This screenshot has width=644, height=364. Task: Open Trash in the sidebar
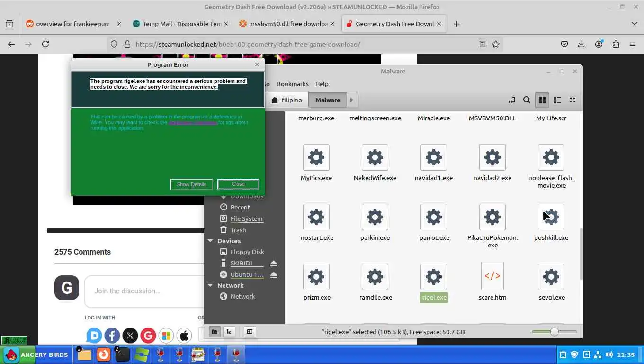[238, 230]
